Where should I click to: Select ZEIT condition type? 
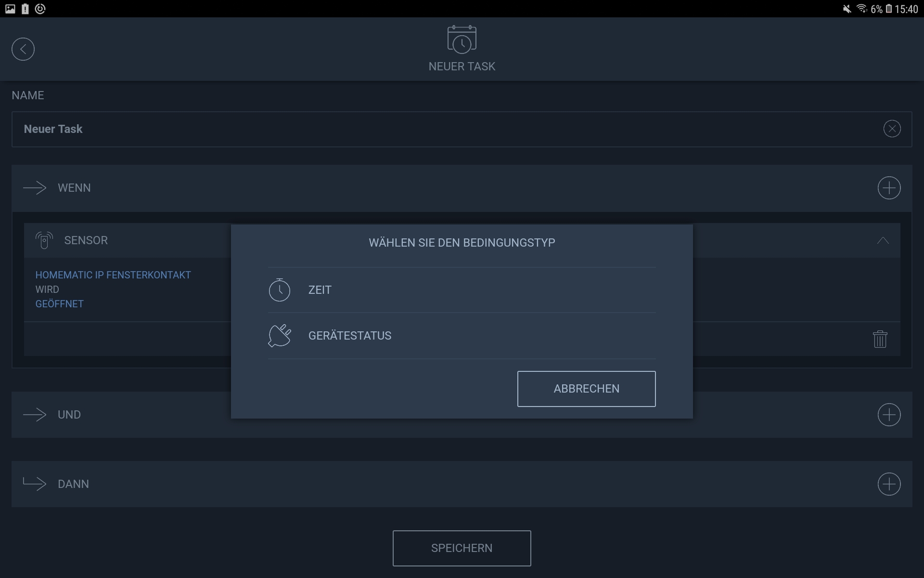click(320, 290)
